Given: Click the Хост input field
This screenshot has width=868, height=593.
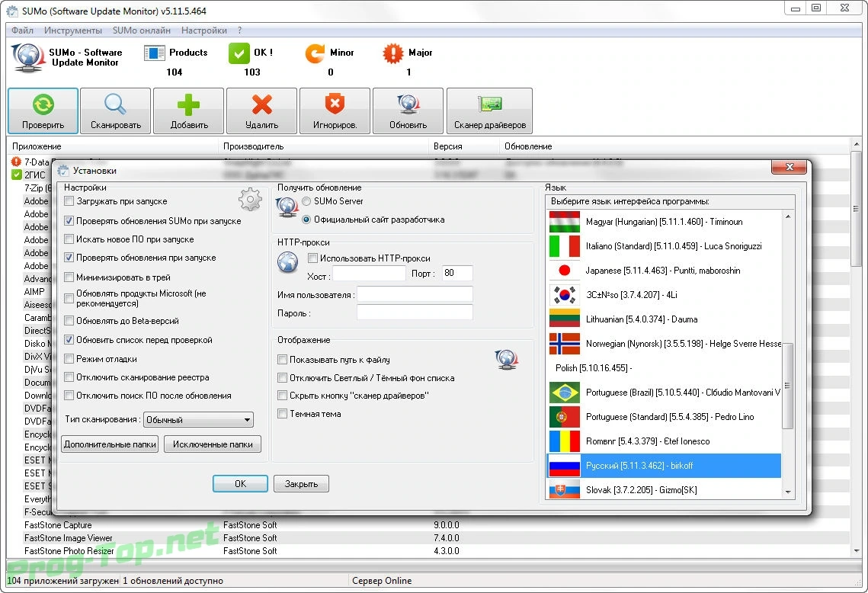Looking at the screenshot, I should (370, 274).
